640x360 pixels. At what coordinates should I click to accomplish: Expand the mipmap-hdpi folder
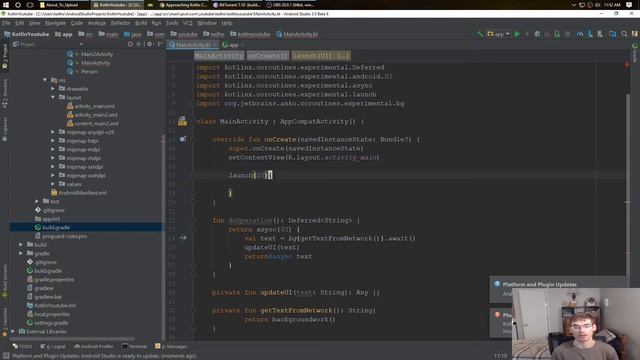pos(53,140)
